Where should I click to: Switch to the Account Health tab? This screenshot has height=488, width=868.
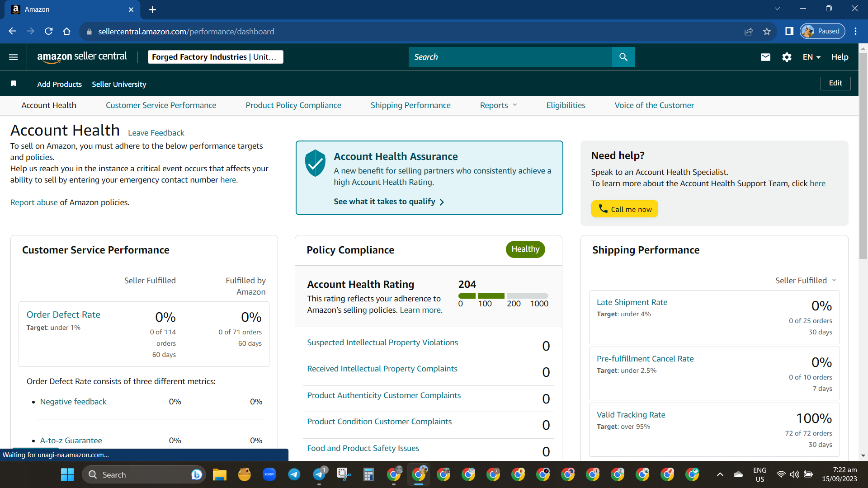click(49, 105)
